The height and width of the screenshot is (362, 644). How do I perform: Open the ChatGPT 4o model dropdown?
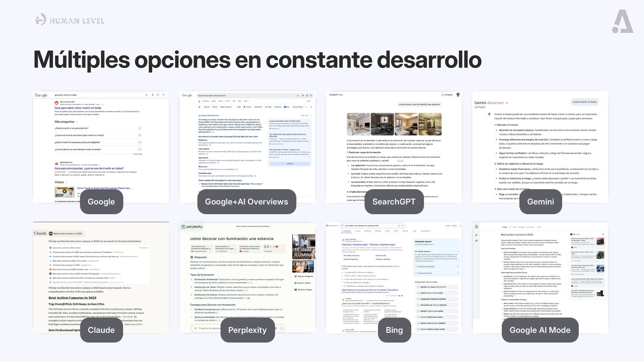(x=337, y=95)
